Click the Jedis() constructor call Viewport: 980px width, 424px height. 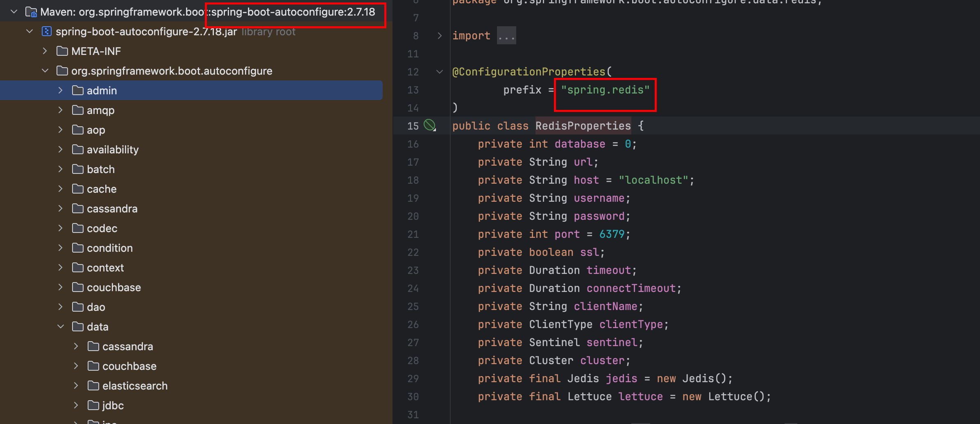click(x=704, y=378)
